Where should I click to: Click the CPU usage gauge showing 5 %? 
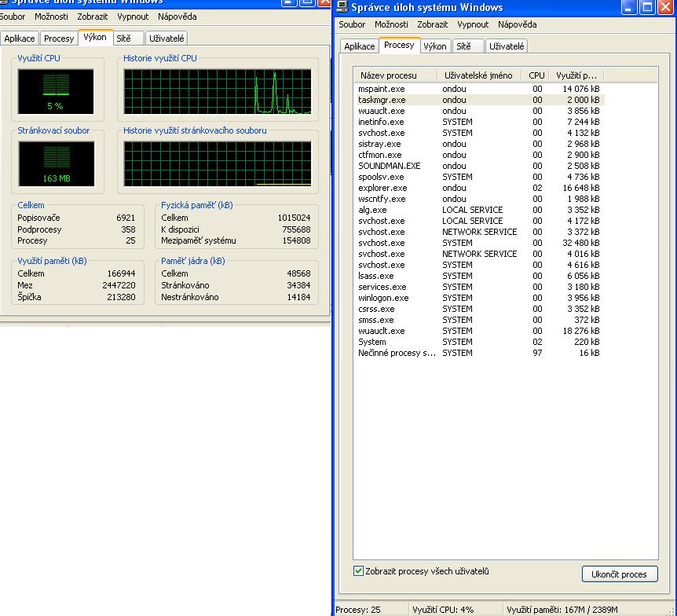56,90
